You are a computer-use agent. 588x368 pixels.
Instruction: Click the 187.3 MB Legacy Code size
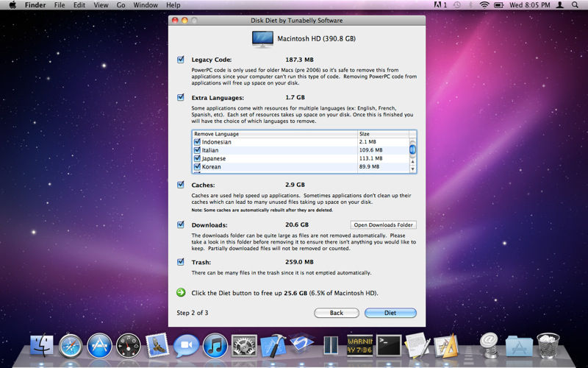point(299,60)
